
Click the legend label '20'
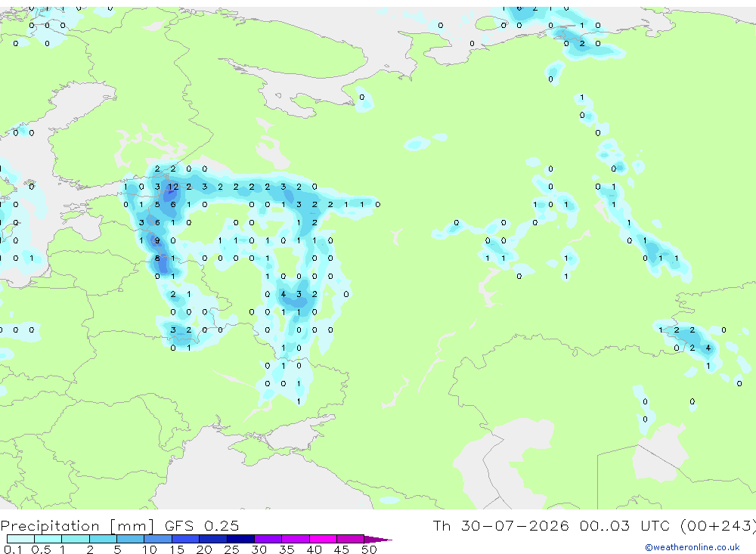204,549
